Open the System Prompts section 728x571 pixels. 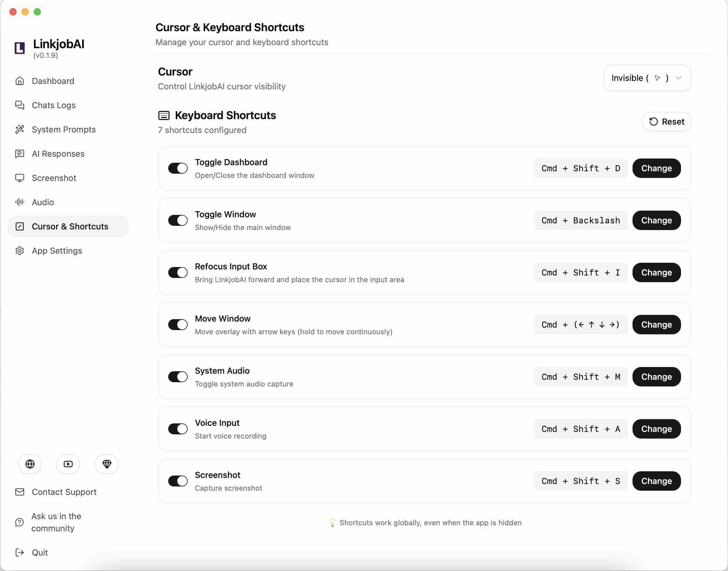[64, 129]
